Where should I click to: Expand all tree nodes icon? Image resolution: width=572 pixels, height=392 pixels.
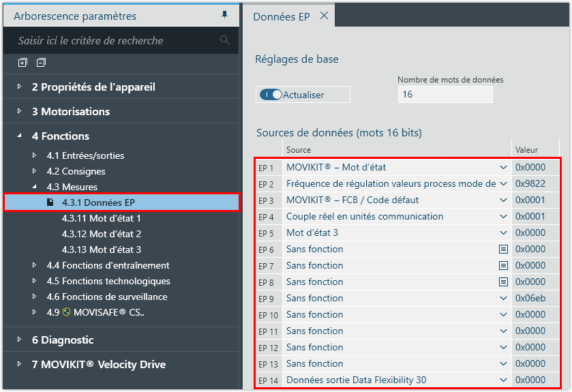pos(22,63)
